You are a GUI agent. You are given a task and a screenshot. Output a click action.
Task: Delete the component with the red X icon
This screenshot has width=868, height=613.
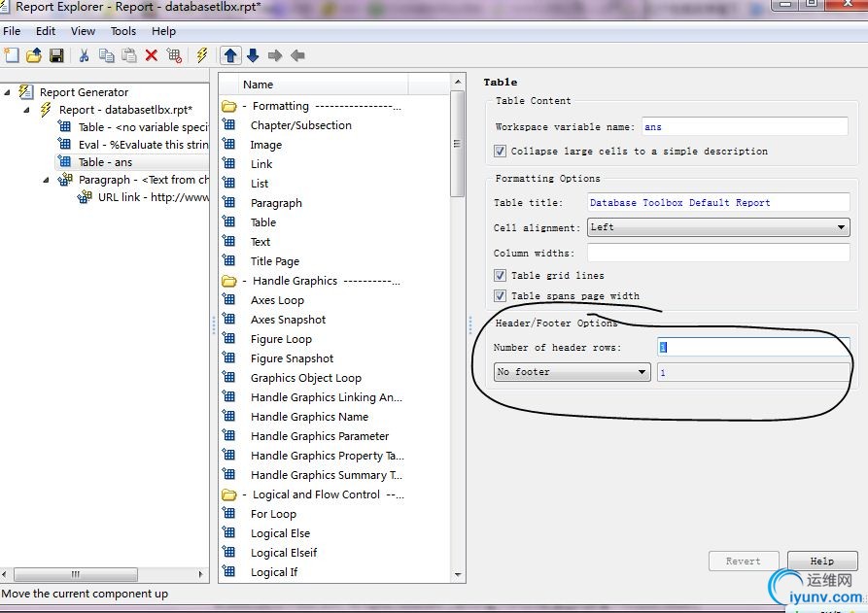click(x=151, y=55)
